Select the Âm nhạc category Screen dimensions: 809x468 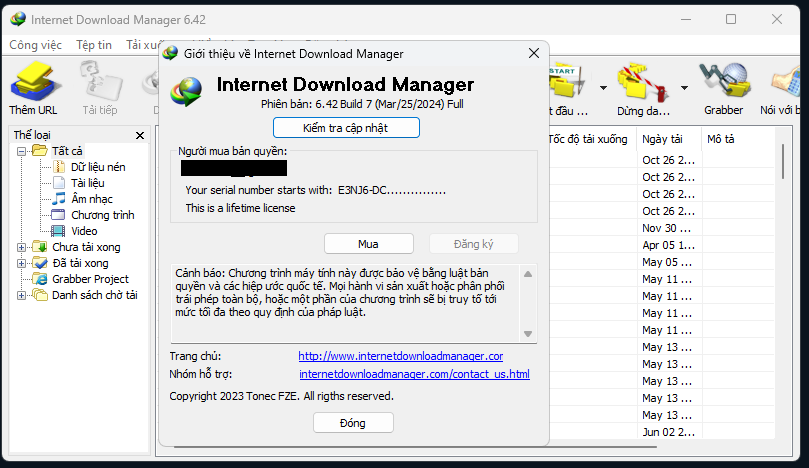tap(92, 199)
